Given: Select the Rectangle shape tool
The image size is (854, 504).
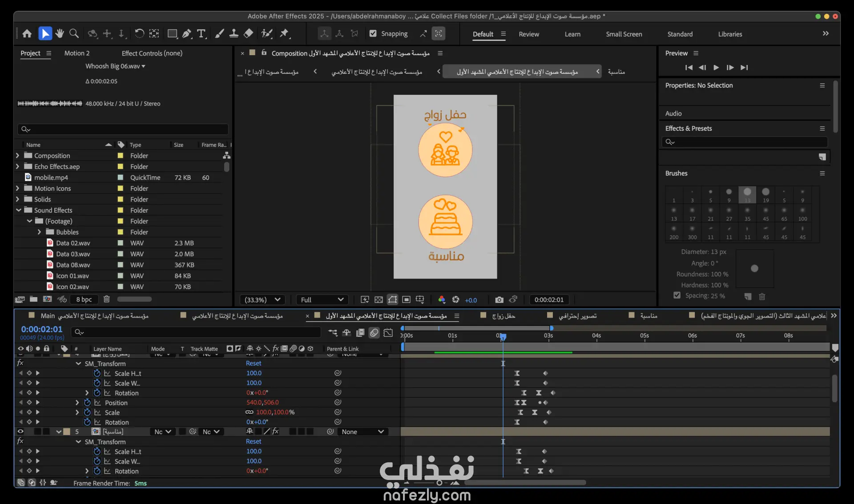Looking at the screenshot, I should (x=172, y=34).
